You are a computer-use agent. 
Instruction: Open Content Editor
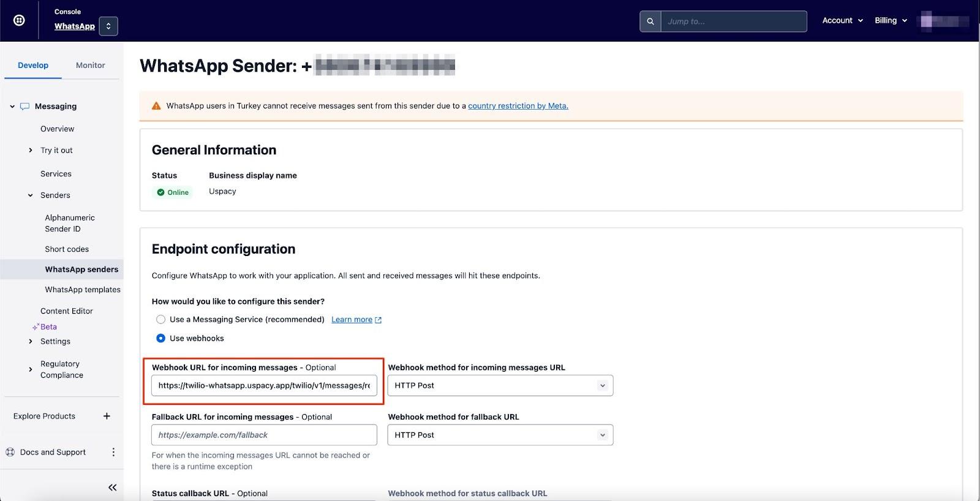point(67,311)
